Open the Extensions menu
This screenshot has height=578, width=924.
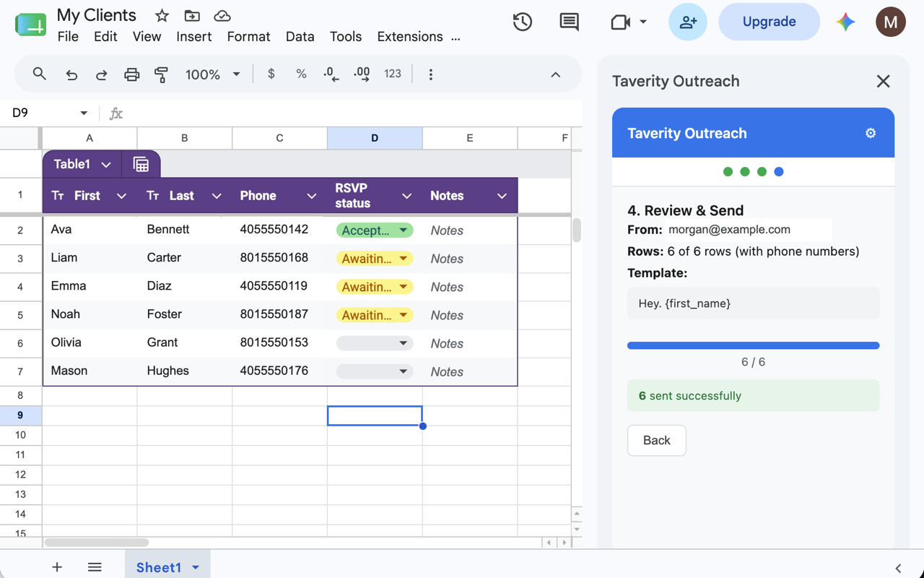pyautogui.click(x=410, y=37)
